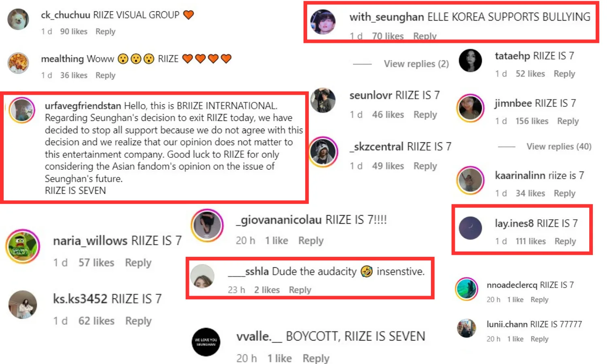Image resolution: width=607 pixels, height=364 pixels.
Task: Expand View replies (2)
Action: coord(416,64)
